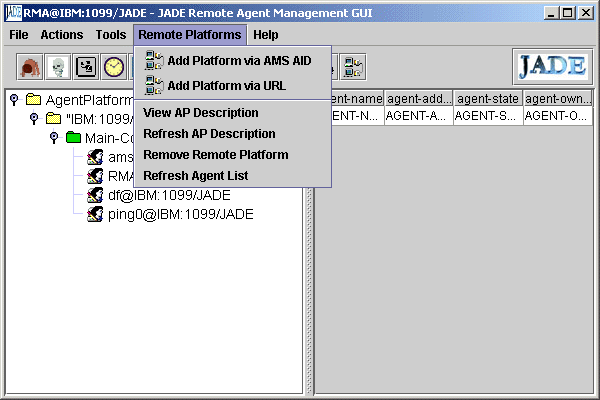Select the AgentPlatforms root label

click(89, 100)
